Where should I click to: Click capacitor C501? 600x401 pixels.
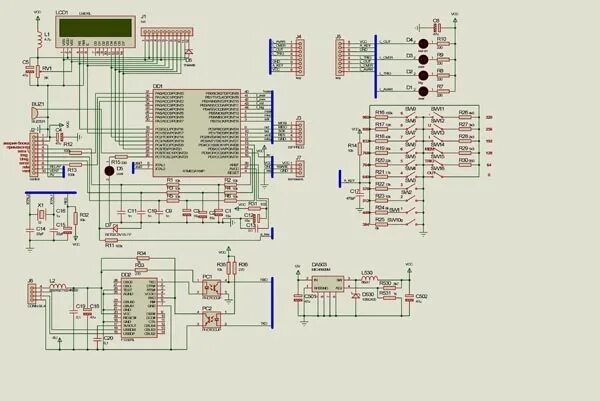pos(298,298)
